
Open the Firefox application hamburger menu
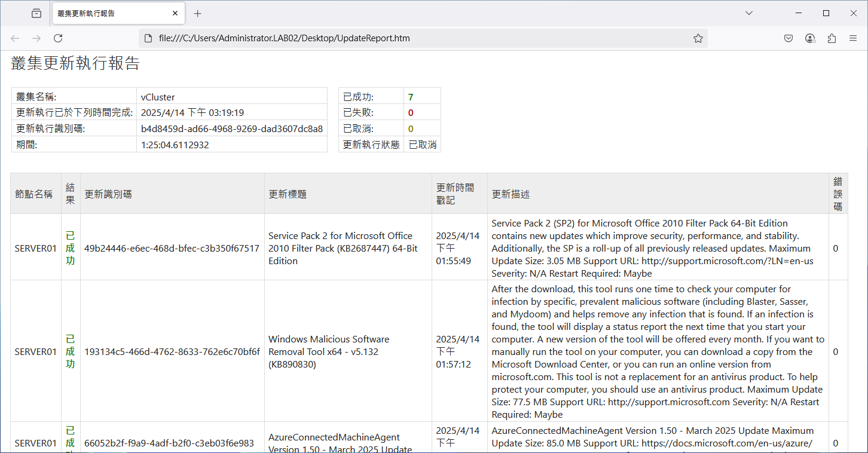coord(853,38)
